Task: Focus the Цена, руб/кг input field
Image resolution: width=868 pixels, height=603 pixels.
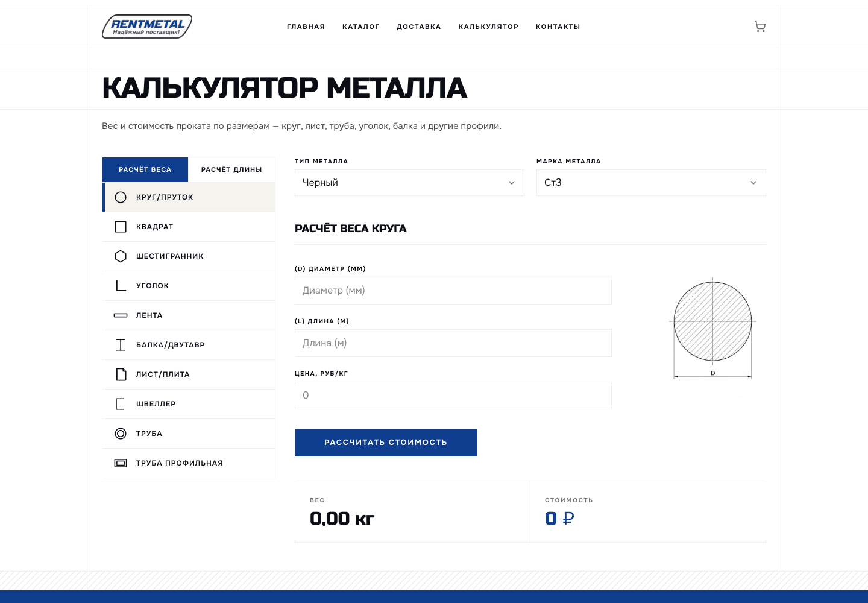Action: 453,396
